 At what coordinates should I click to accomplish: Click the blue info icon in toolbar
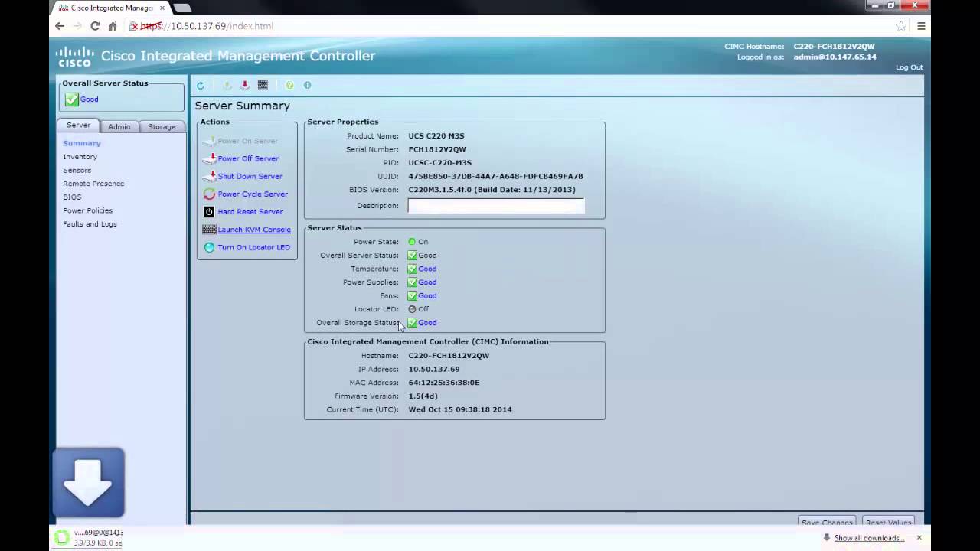tap(307, 86)
